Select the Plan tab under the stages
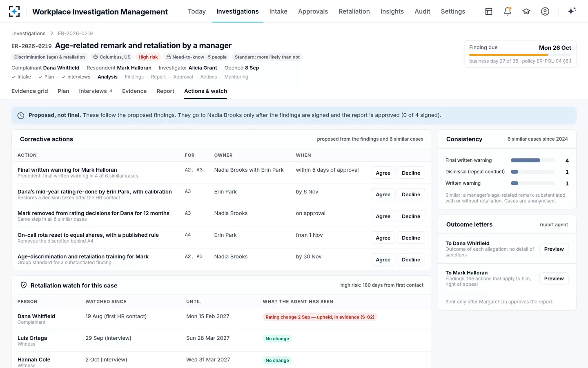This screenshot has width=588, height=368. pyautogui.click(x=63, y=91)
